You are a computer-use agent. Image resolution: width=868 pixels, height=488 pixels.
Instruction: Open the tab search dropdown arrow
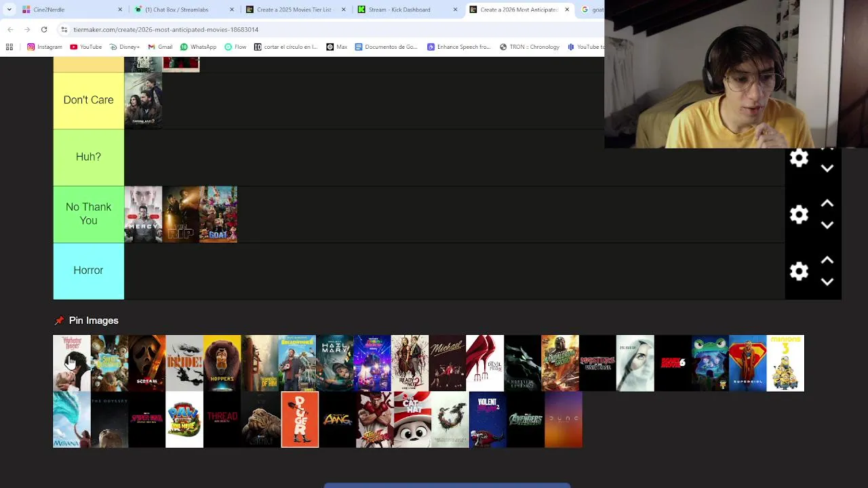(x=9, y=9)
